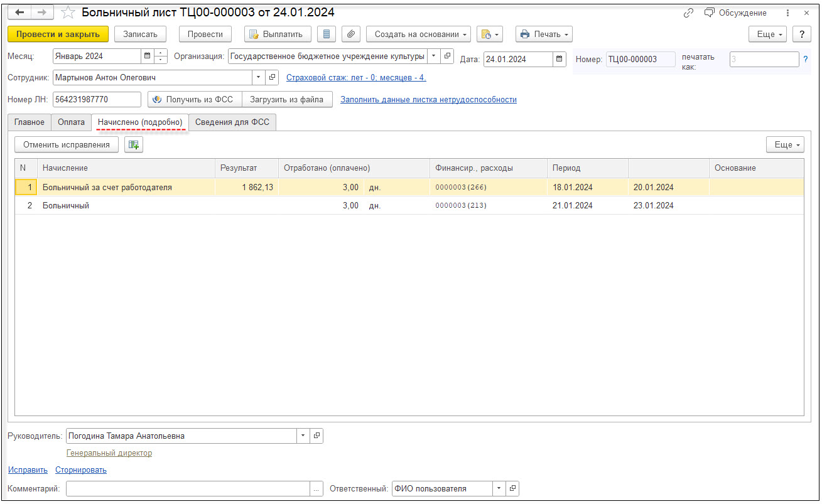Open the Комментарий ellipsis editor button

317,488
